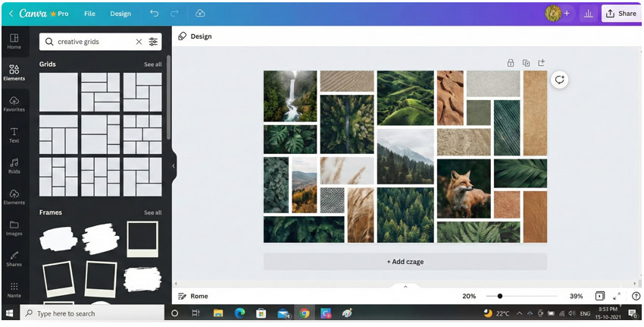This screenshot has width=644, height=327.
Task: Open the dotted grid apps sidebar icon
Action: (x=14, y=290)
